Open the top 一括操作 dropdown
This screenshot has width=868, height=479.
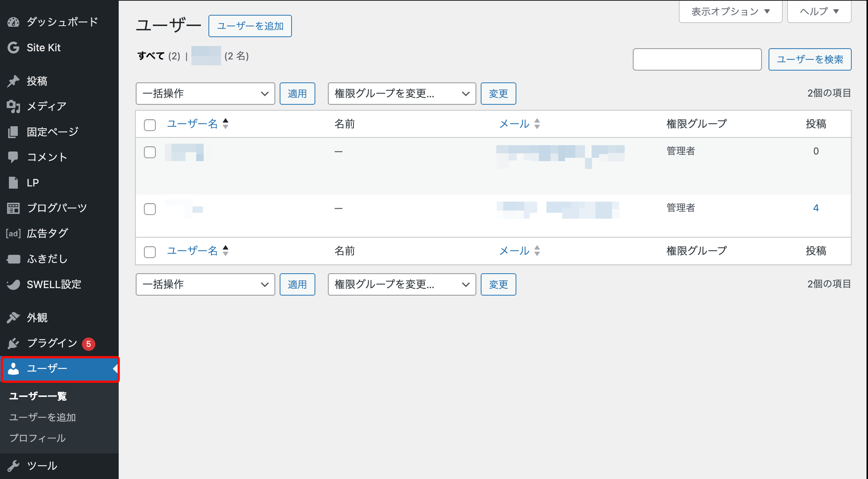point(206,94)
